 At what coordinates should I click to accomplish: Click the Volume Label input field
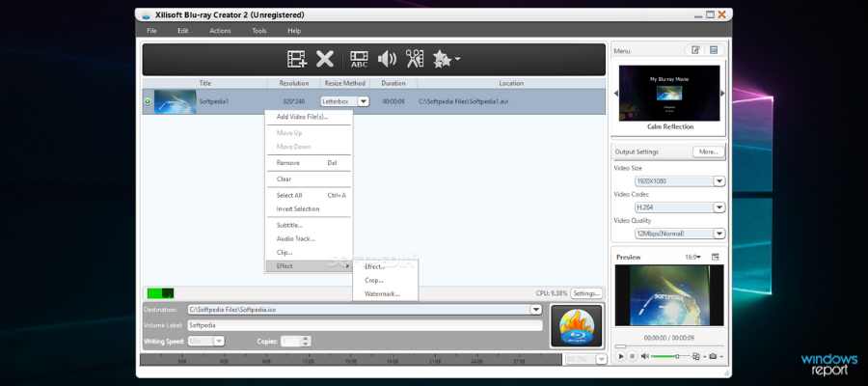point(365,325)
